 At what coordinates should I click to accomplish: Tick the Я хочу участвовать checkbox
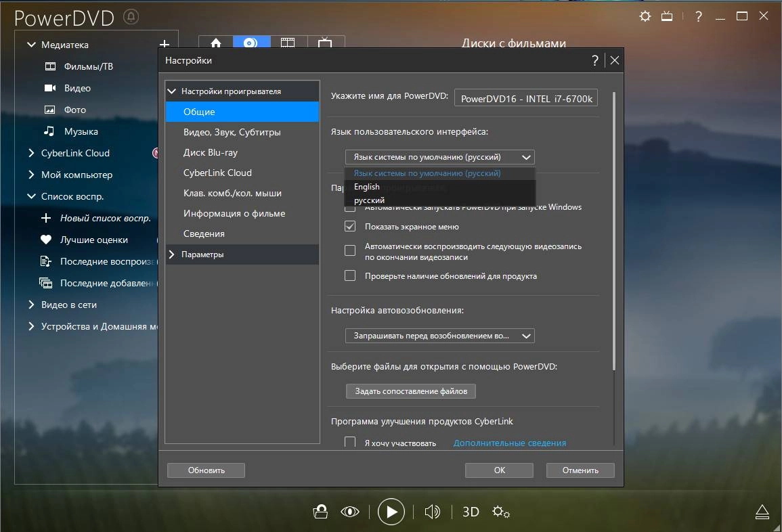(350, 442)
